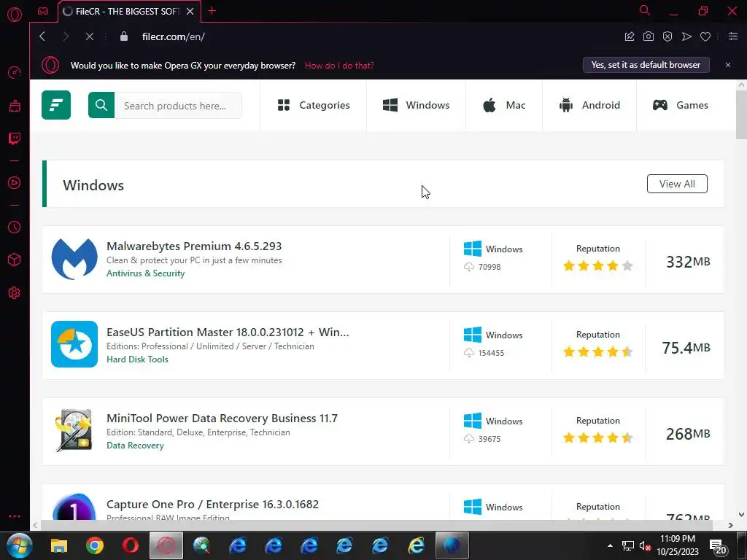Click the 154455 download count
The width and height of the screenshot is (747, 560).
point(491,353)
